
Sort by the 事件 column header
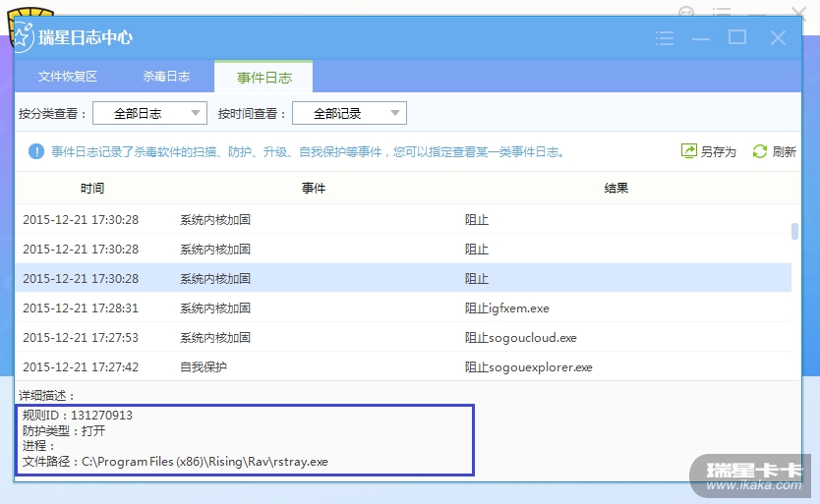(314, 189)
